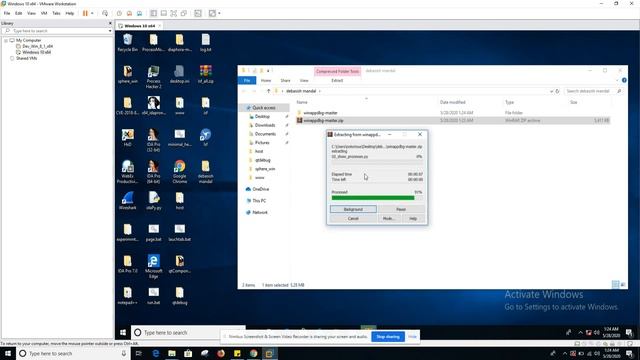Launch Process Hacker 2 shortcut
The image size is (640, 360).
(153, 77)
